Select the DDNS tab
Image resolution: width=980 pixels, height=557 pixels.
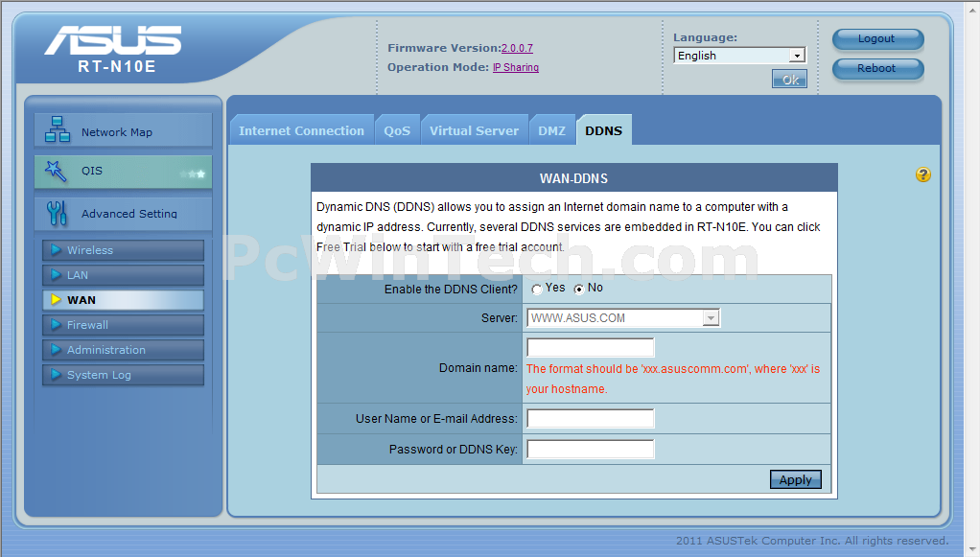tap(604, 130)
